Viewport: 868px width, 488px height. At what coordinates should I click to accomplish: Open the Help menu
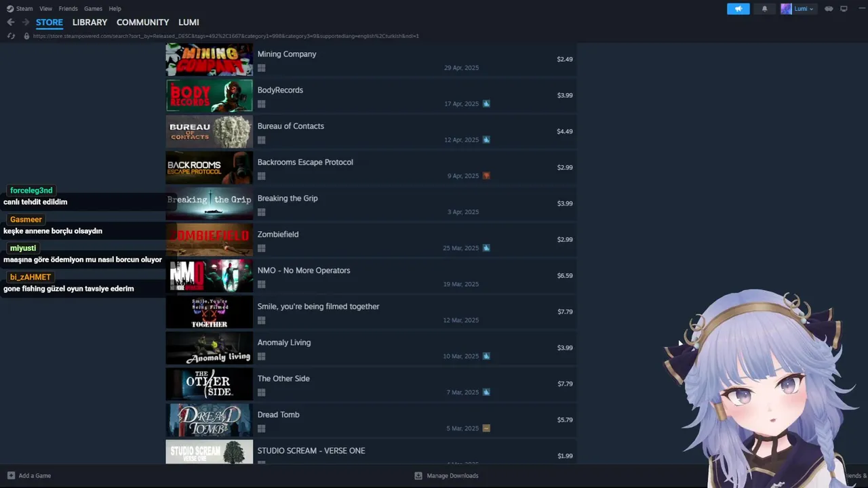pyautogui.click(x=115, y=9)
